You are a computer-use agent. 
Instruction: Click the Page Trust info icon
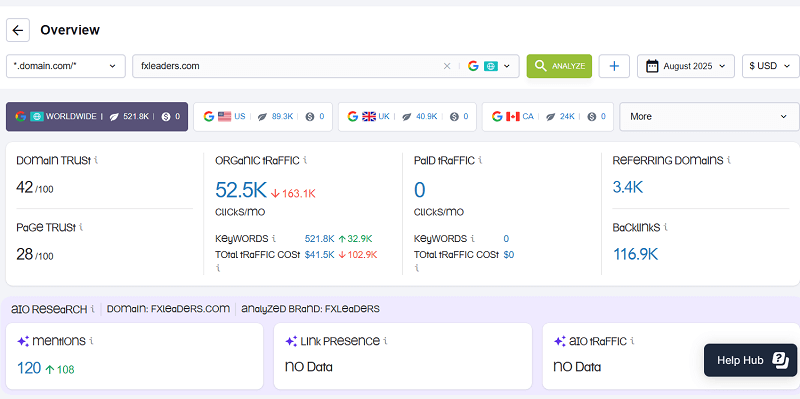tap(81, 227)
